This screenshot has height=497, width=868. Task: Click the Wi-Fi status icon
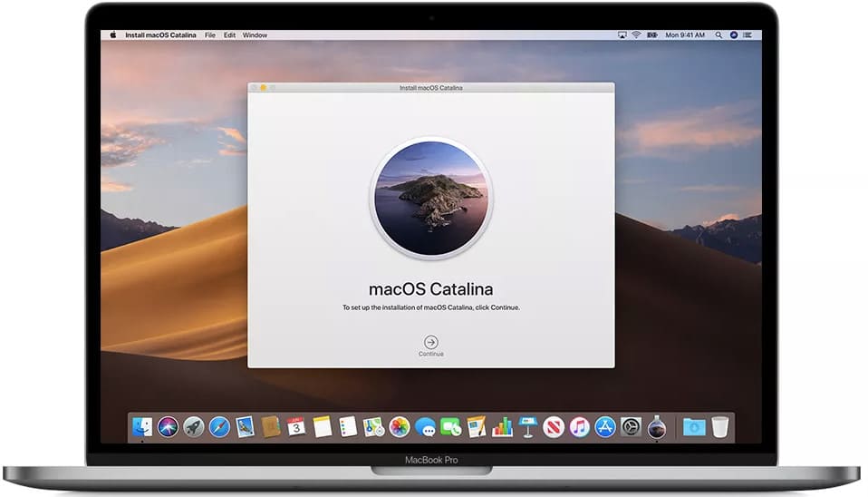pyautogui.click(x=637, y=34)
